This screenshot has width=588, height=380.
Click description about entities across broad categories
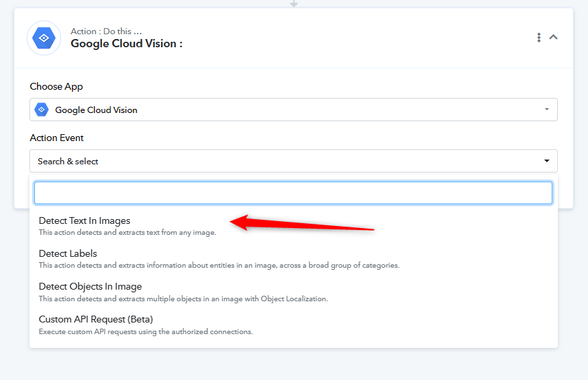[x=219, y=266]
